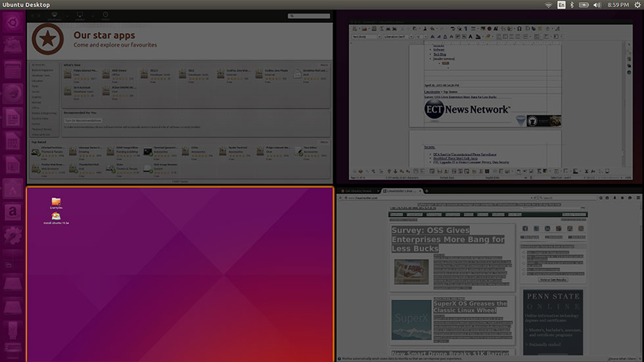Click the special character Omega icon in Writer

519,29
